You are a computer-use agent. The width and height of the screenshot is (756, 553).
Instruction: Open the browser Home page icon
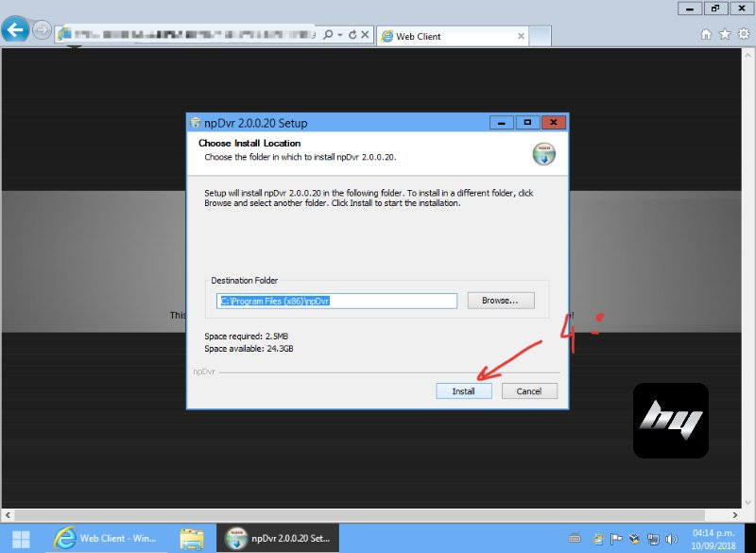[706, 34]
